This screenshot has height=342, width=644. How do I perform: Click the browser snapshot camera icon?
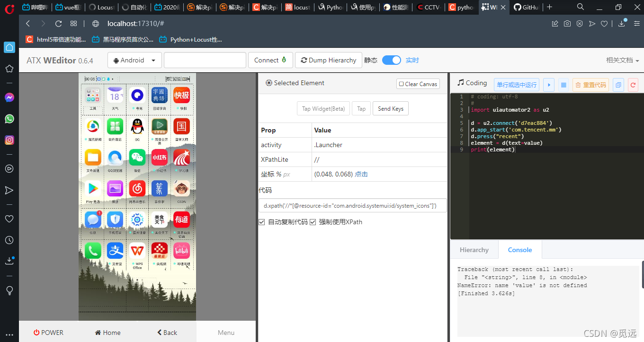(x=567, y=24)
